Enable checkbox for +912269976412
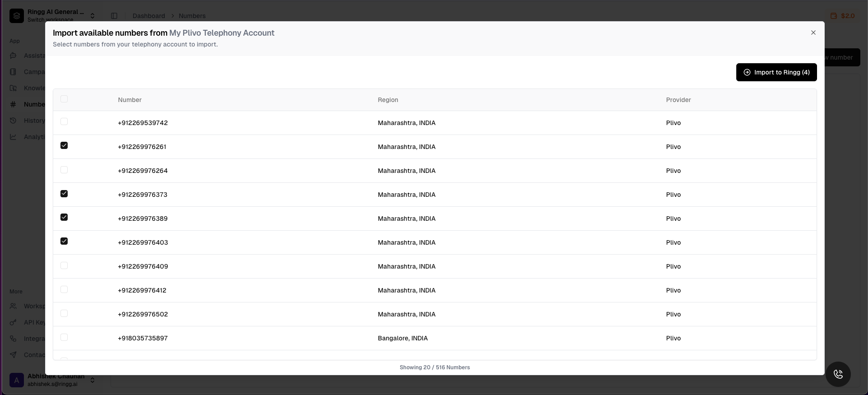The height and width of the screenshot is (395, 868). [x=64, y=289]
